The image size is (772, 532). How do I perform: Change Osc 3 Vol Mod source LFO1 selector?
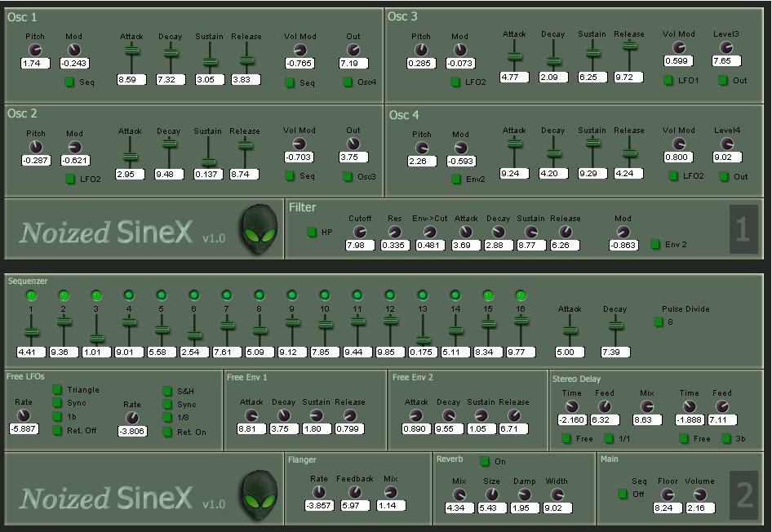[668, 80]
